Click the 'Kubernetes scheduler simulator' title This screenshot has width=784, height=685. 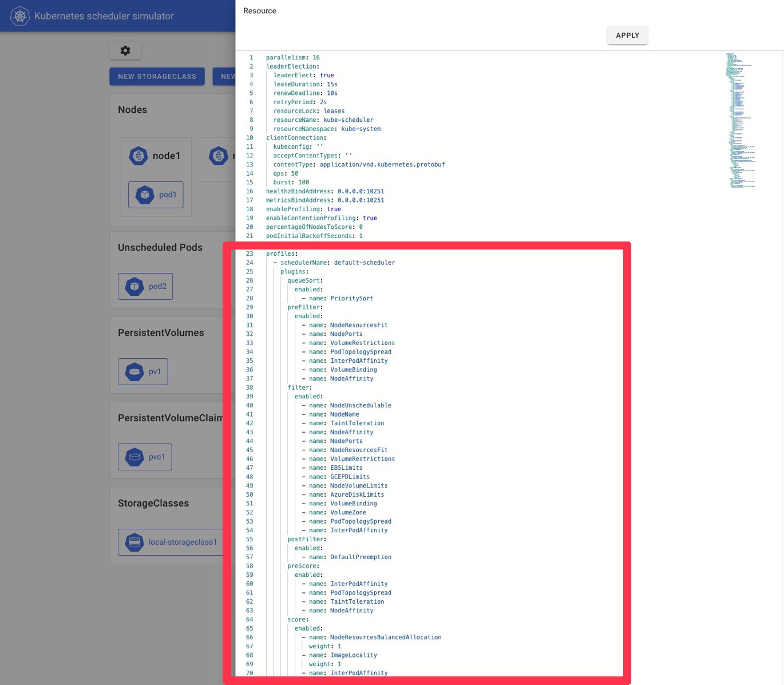[104, 16]
